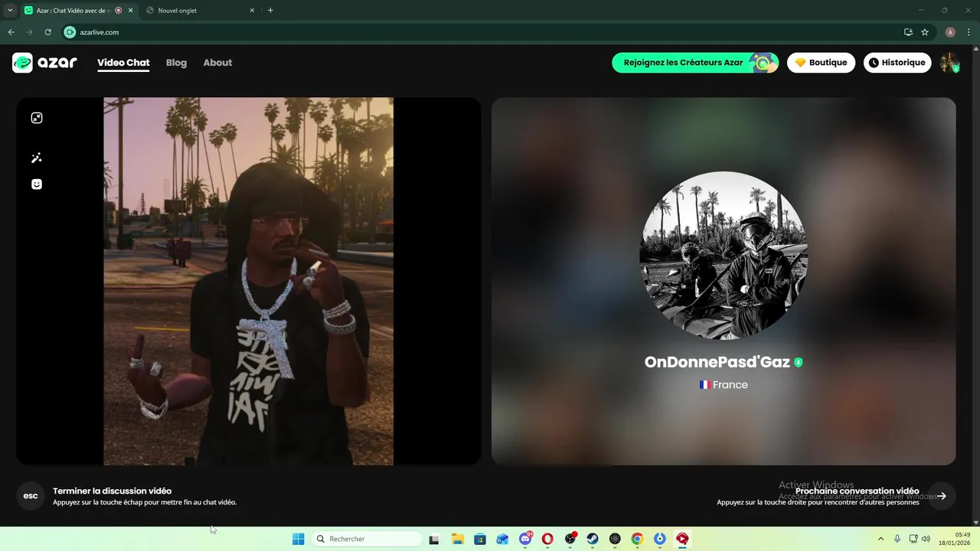This screenshot has width=980, height=551.
Task: Click install app icon in address bar
Action: [908, 32]
